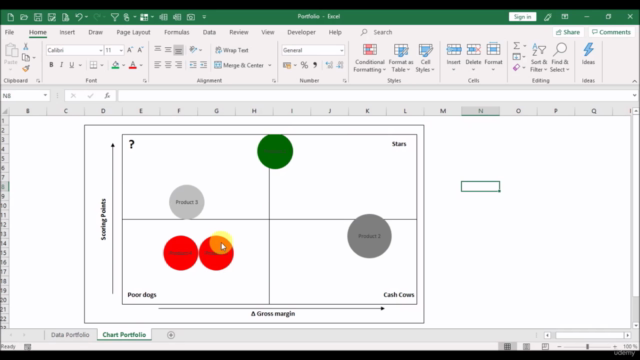Viewport: 640px width, 360px height.
Task: Expand the Borders dropdown arrow
Action: pos(102,65)
